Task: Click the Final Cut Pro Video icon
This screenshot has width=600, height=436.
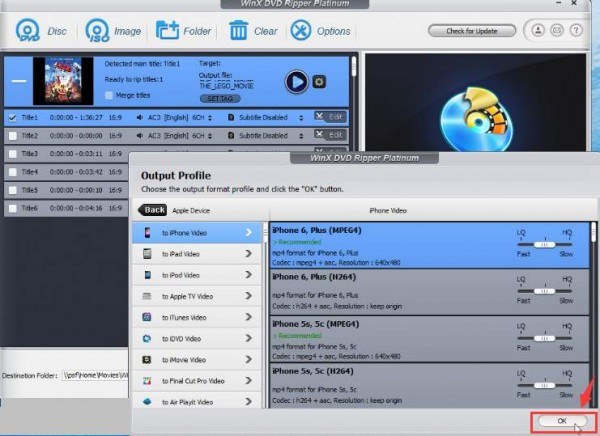Action: tap(147, 380)
